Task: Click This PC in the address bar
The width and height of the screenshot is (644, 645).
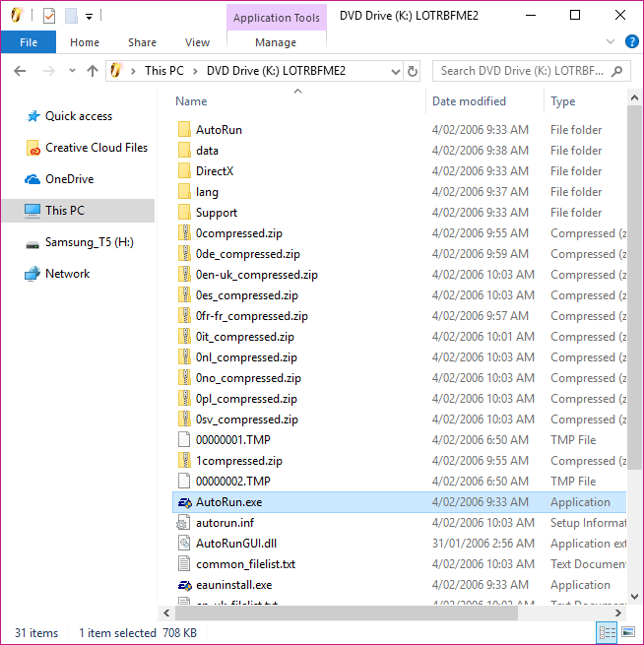Action: pos(164,71)
